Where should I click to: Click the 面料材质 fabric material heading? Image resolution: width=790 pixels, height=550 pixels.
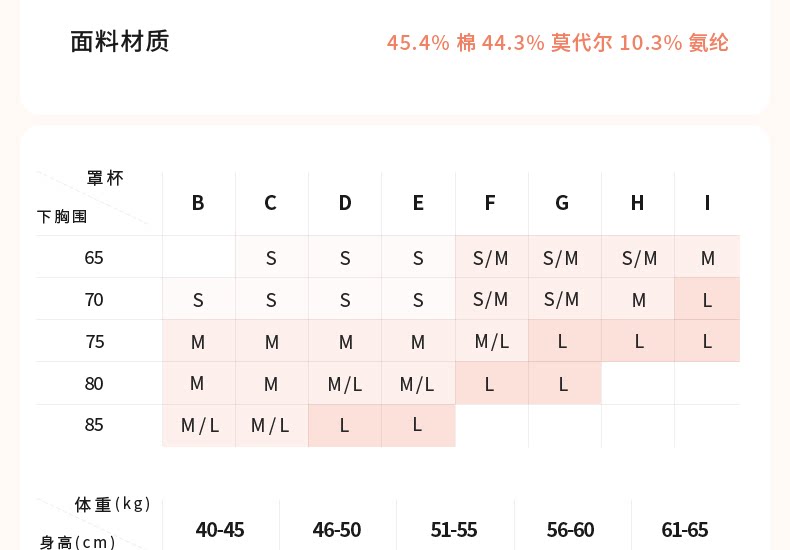120,42
